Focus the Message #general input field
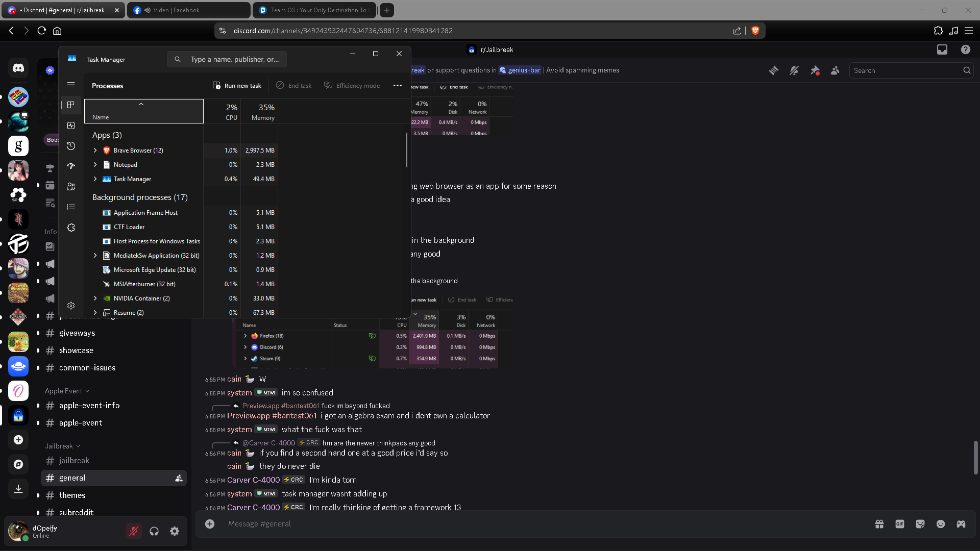980x551 pixels. point(546,524)
